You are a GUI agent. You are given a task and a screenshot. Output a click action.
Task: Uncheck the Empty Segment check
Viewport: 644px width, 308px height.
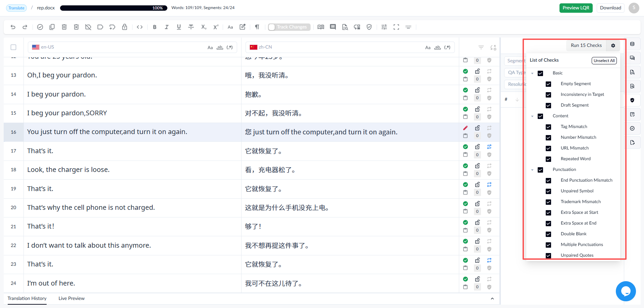tap(548, 84)
